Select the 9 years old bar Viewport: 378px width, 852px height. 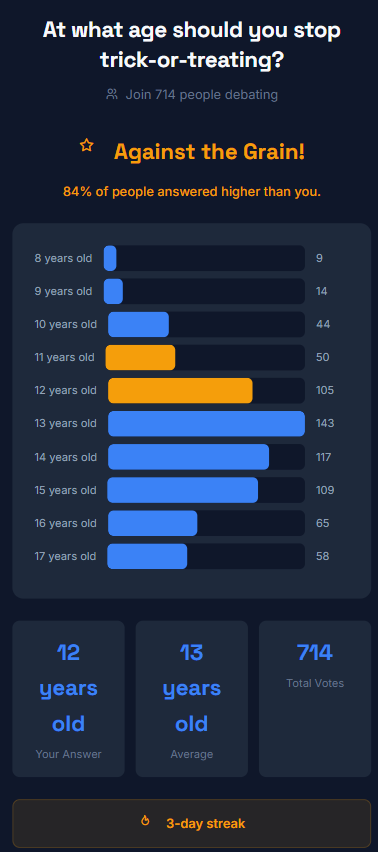tap(114, 291)
